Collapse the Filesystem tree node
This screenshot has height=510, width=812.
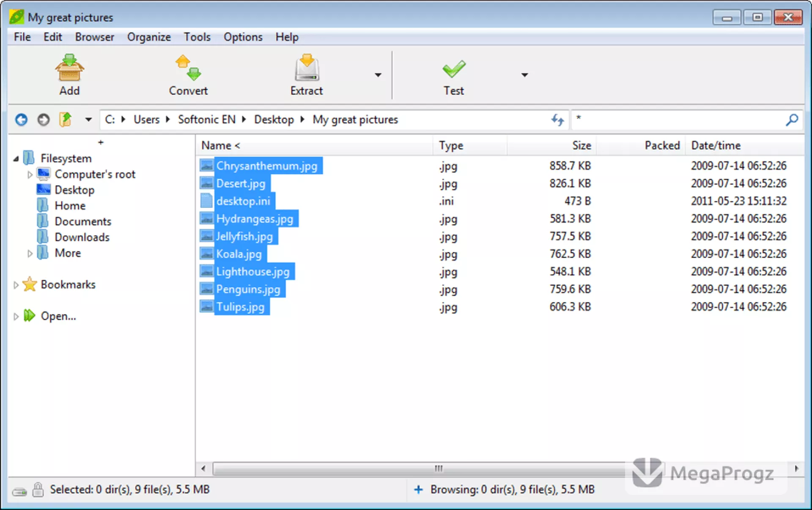tap(16, 158)
